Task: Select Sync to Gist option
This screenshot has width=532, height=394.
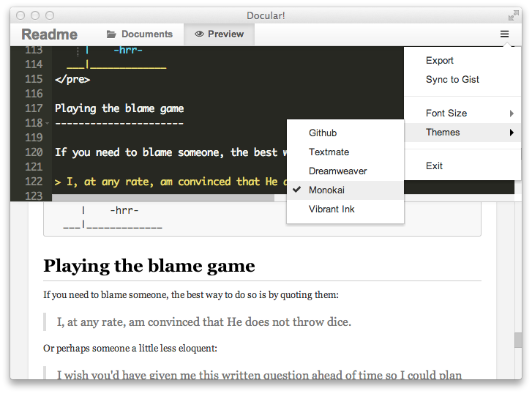Action: coord(452,80)
